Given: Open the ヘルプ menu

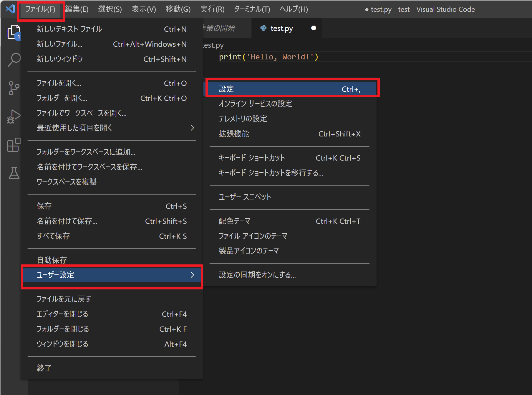Looking at the screenshot, I should [293, 9].
